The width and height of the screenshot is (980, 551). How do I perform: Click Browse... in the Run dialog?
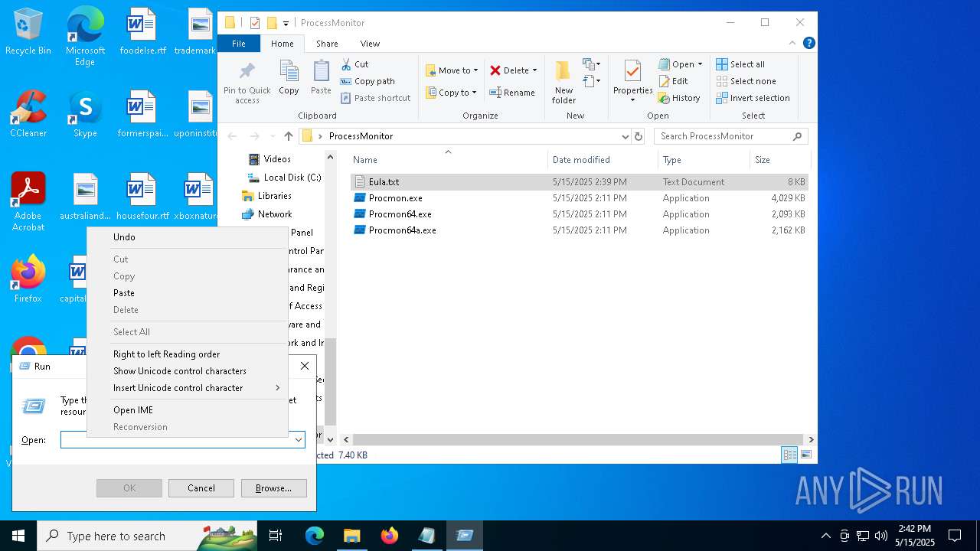point(273,488)
